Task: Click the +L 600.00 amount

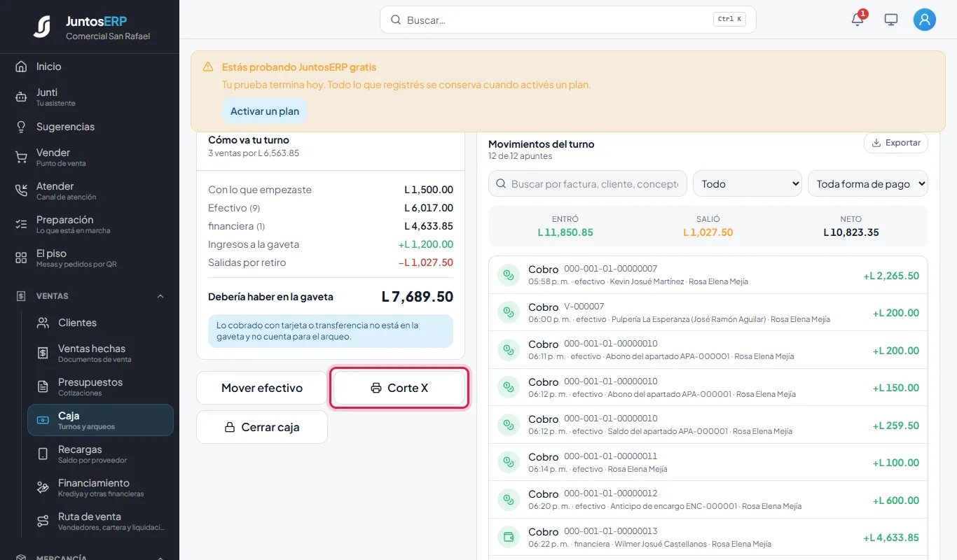Action: [895, 500]
